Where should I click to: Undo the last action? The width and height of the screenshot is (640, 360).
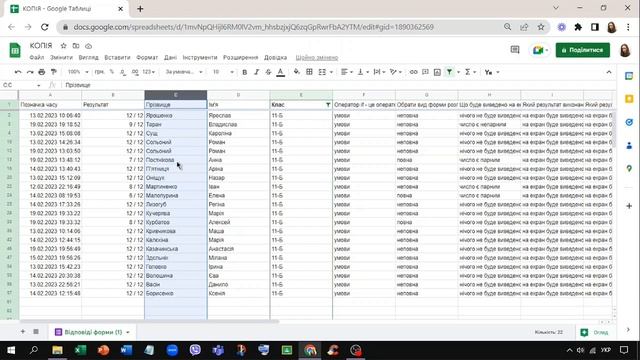click(x=18, y=72)
